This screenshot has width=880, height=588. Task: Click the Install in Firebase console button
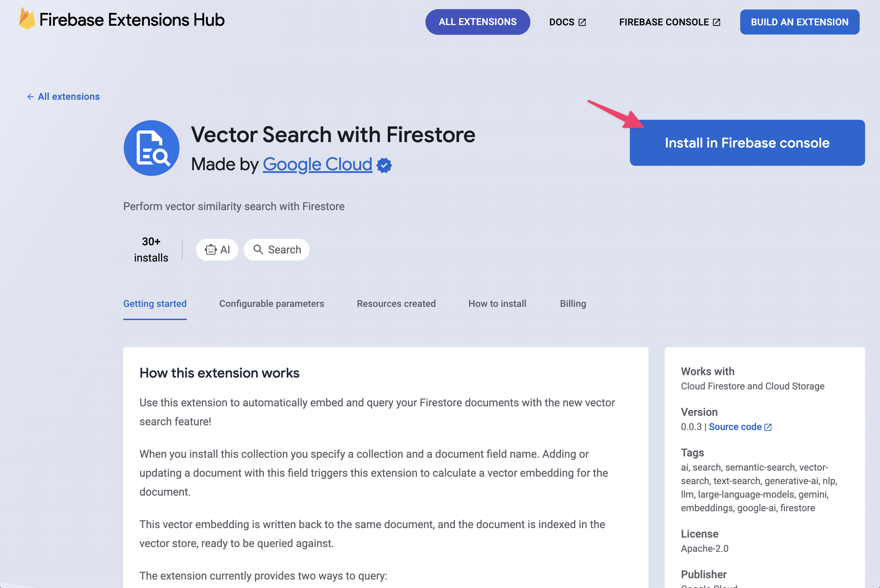point(747,142)
